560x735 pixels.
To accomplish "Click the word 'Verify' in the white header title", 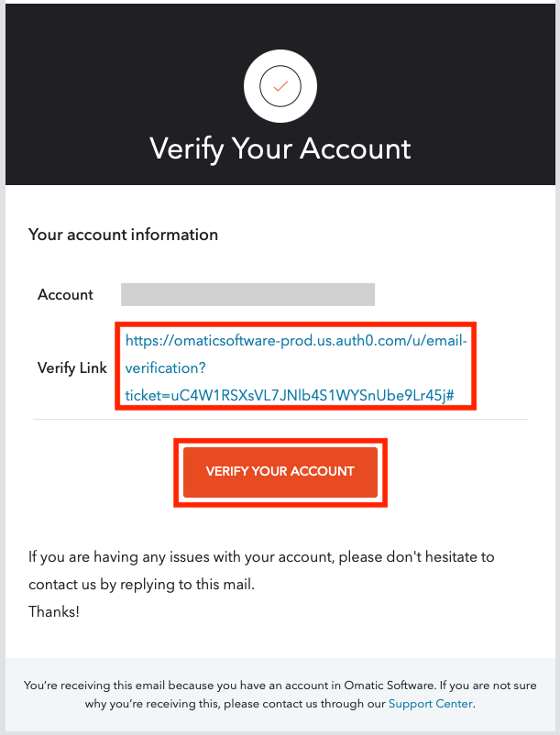I will tap(187, 148).
